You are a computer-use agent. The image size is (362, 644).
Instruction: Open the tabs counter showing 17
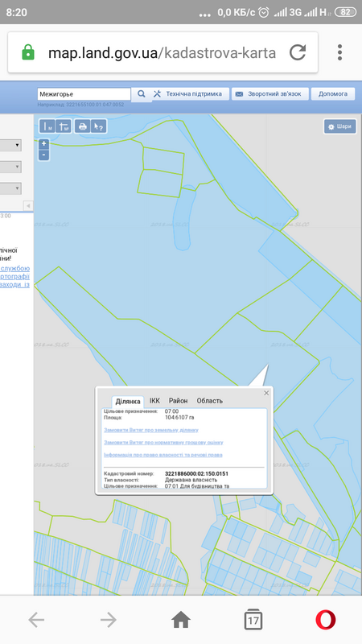pyautogui.click(x=253, y=619)
